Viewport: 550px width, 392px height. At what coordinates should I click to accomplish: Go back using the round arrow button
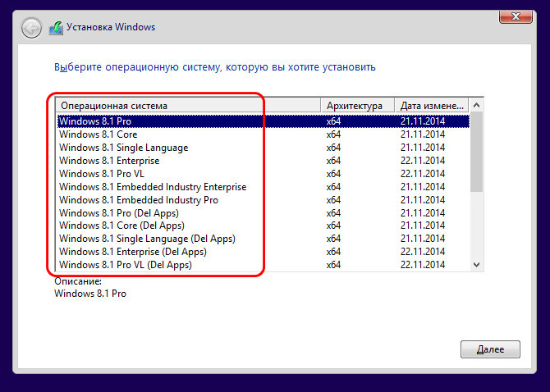(x=31, y=28)
